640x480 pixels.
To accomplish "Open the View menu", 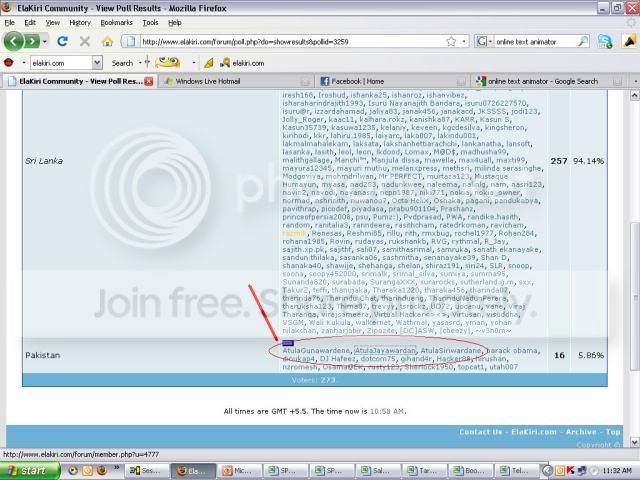I will pyautogui.click(x=53, y=23).
